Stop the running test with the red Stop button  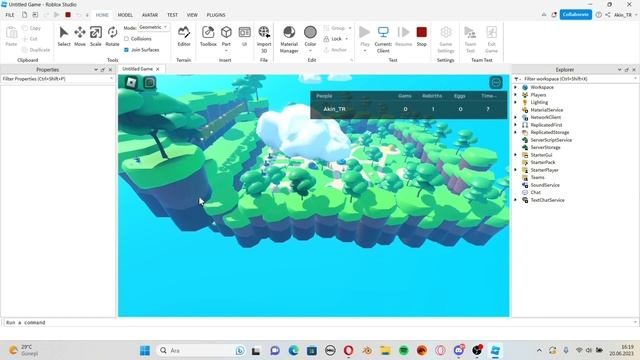(421, 36)
